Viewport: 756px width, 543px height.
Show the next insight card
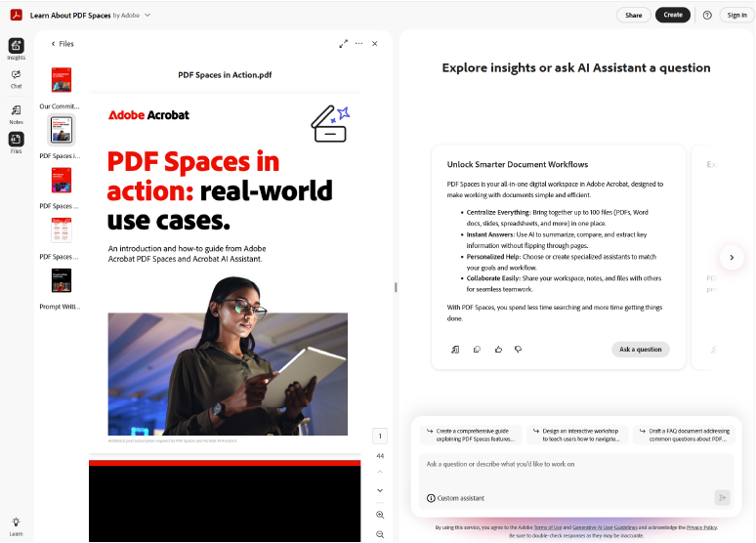[732, 258]
